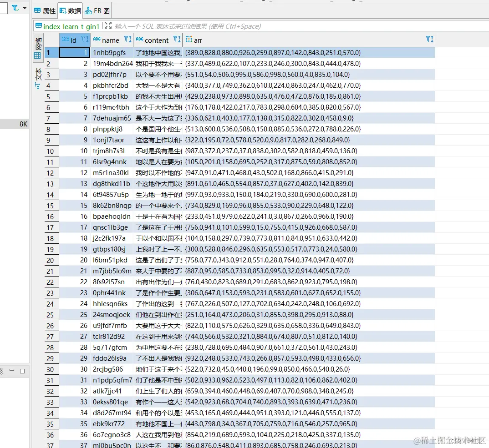Click the filter icon on the name column header
489x448 pixels.
pyautogui.click(x=127, y=40)
